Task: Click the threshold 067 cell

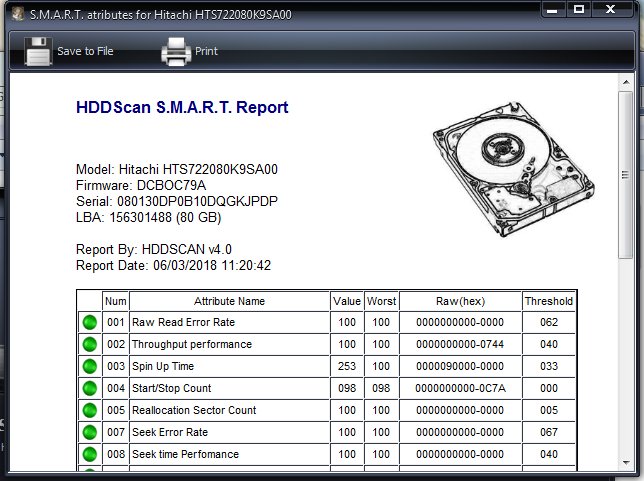Action: (549, 432)
